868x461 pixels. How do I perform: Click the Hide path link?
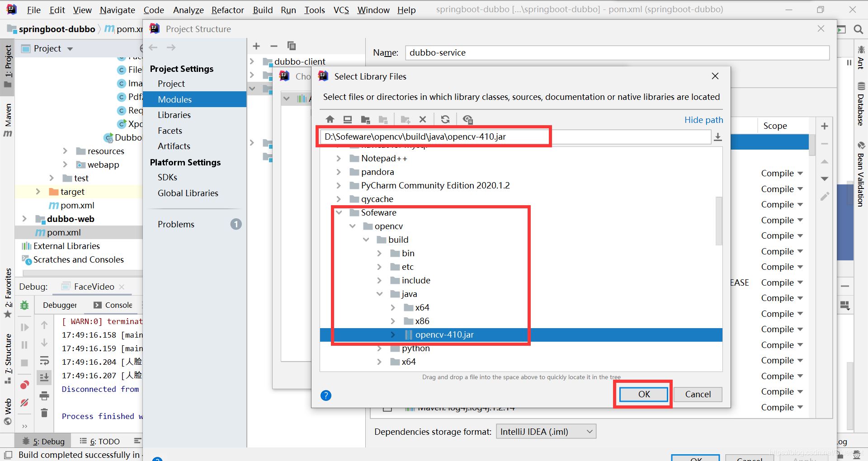click(703, 120)
